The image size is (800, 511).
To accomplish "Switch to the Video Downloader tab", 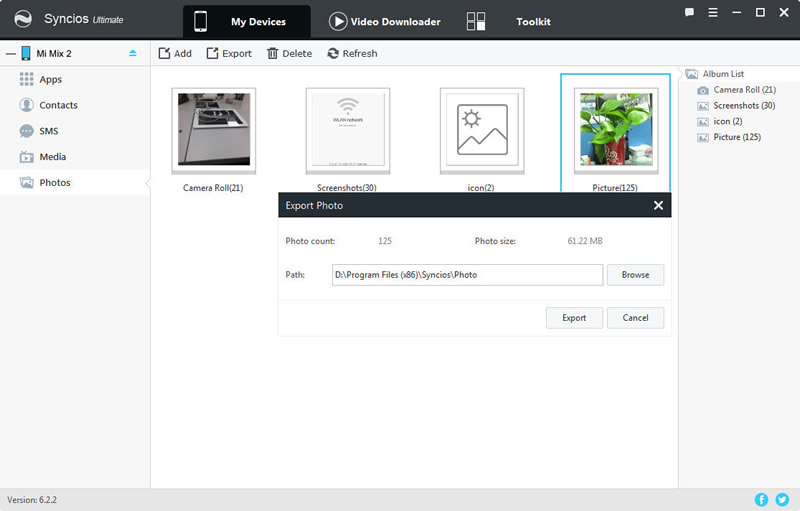I will coord(385,21).
